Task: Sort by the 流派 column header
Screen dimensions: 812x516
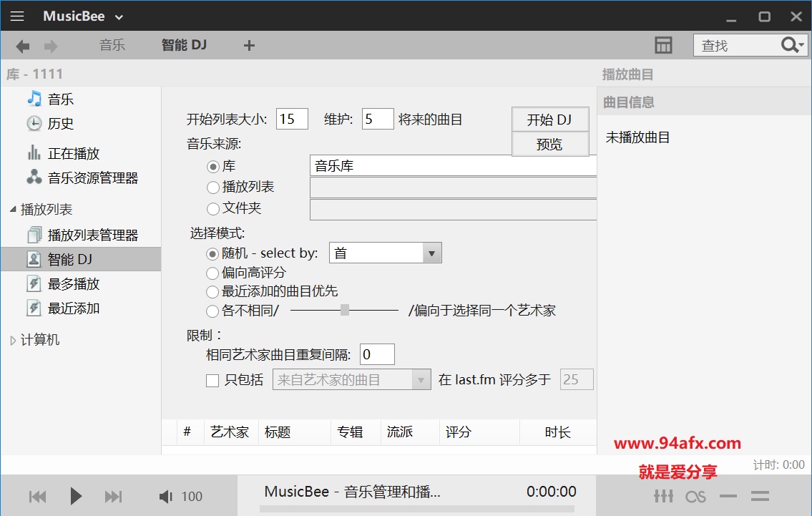Action: point(410,432)
